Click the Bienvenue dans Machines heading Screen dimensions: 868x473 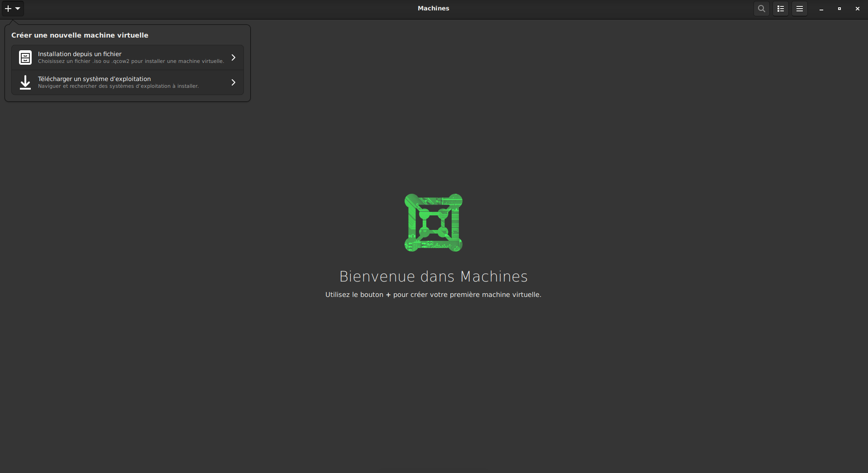pos(434,276)
